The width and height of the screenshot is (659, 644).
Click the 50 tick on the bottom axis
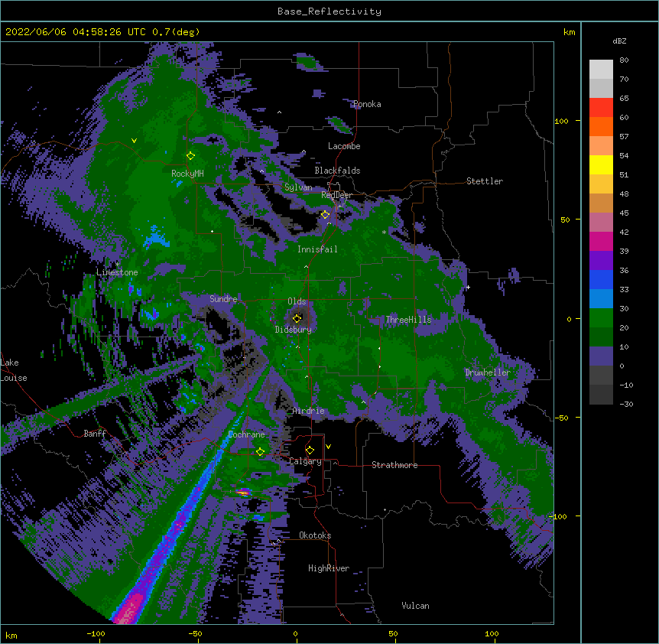coord(393,633)
